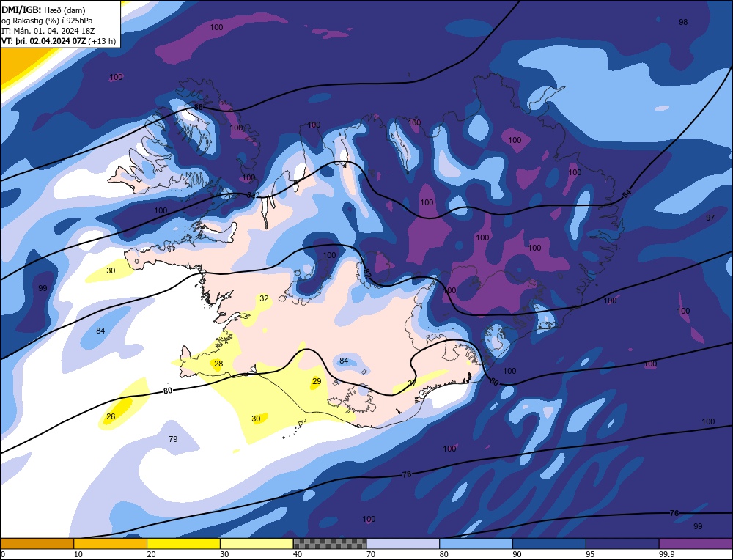The image size is (733, 560).
Task: Click the '82' contour label
Action: [x=367, y=272]
